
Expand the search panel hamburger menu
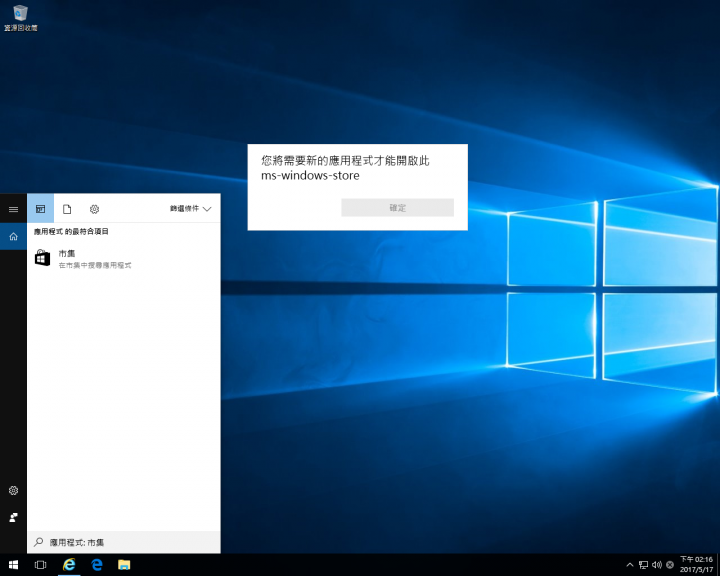(13, 209)
